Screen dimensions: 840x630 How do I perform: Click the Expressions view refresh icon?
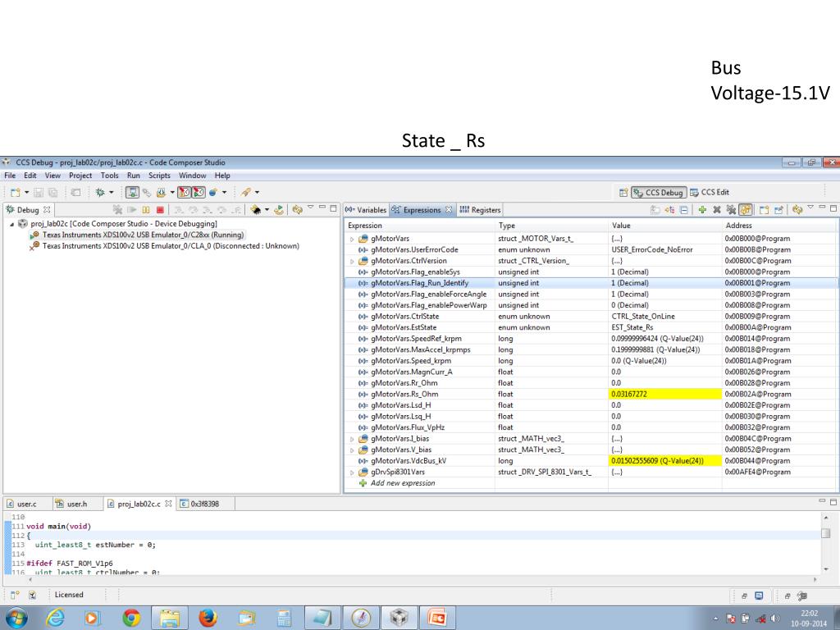(x=797, y=210)
